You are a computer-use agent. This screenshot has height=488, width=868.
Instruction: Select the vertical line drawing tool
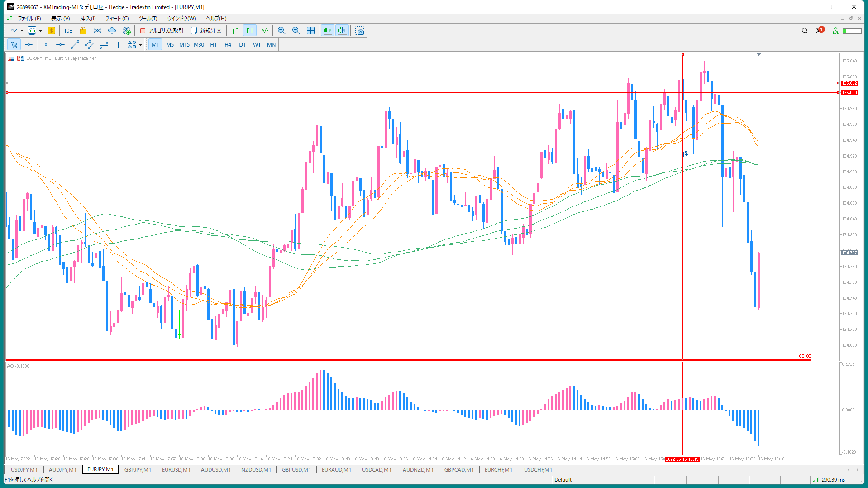click(46, 44)
